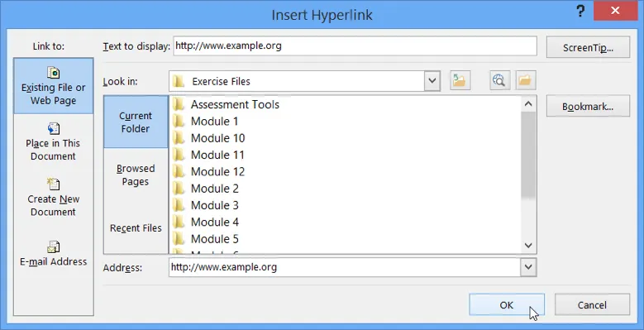Image resolution: width=644 pixels, height=330 pixels.
Task: Open the ScreenTip settings button
Action: pyautogui.click(x=588, y=48)
